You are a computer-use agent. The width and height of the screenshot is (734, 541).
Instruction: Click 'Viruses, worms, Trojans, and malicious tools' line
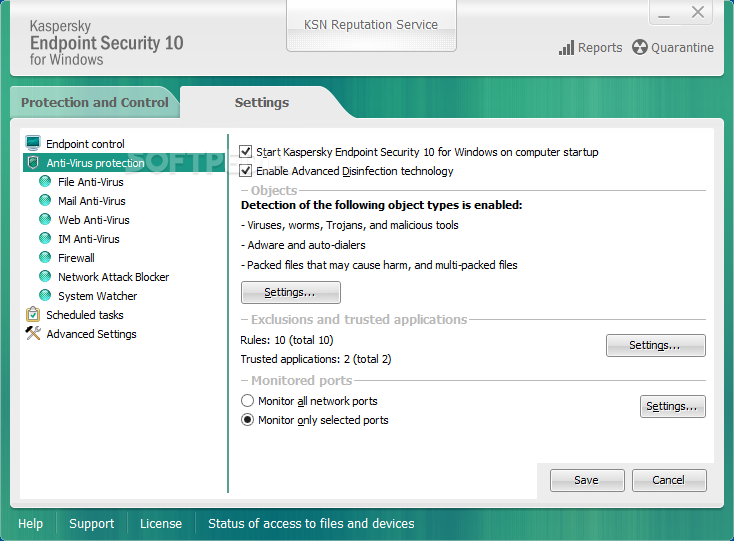point(350,225)
